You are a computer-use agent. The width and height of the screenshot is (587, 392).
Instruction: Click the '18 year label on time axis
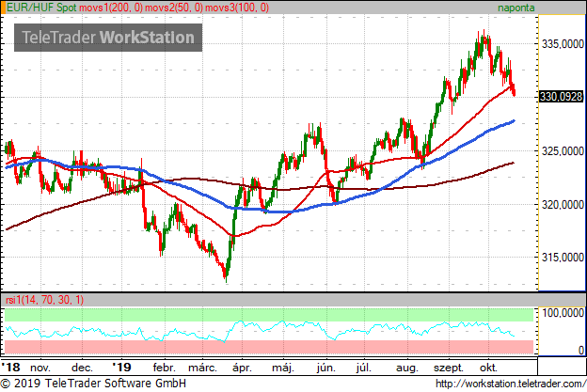[x=11, y=367]
